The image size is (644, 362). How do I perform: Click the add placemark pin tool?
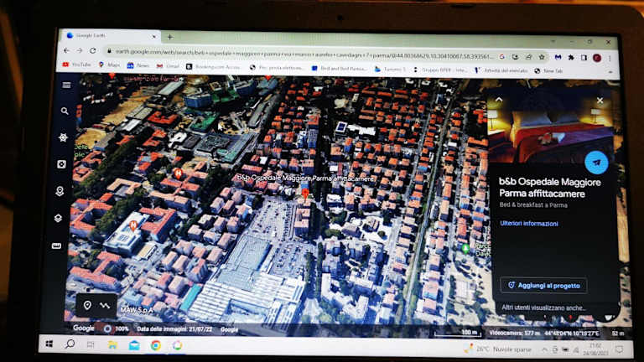[87, 305]
